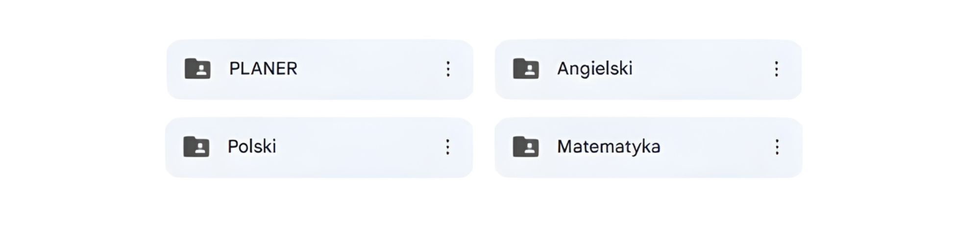This screenshot has width=980, height=245.
Task: Expand the Matematyka folder's three-dot menu
Action: 777,147
